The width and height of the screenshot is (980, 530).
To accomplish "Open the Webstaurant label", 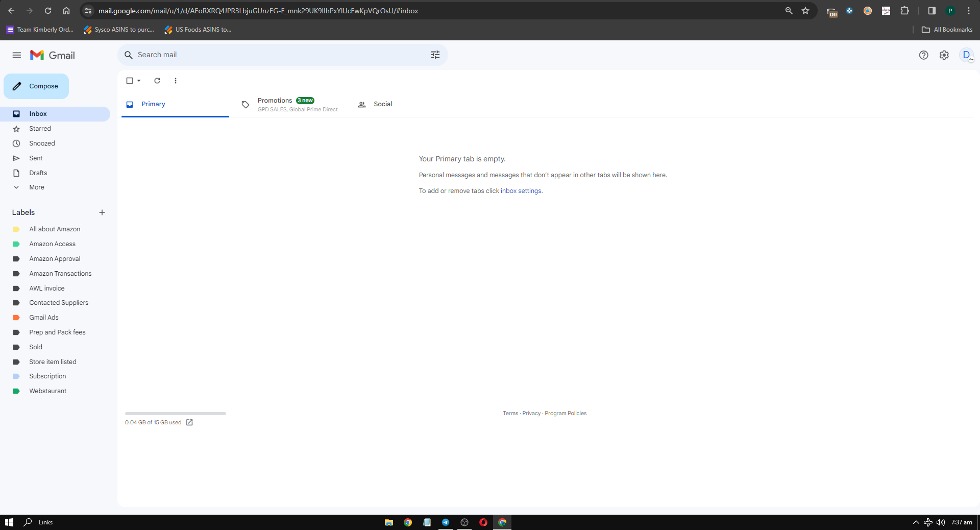I will (55, 391).
